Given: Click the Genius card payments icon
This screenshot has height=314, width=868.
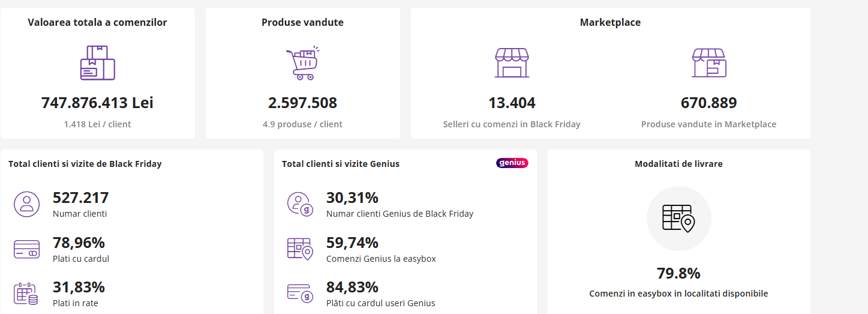Looking at the screenshot, I should (300, 293).
